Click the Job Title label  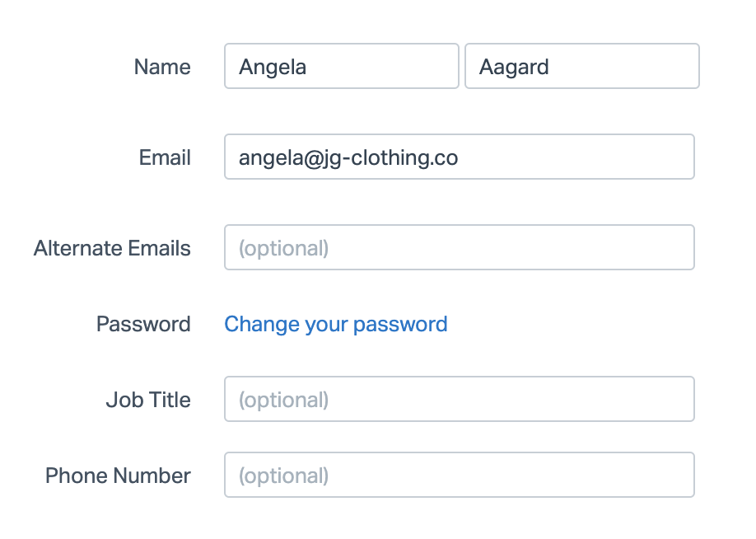pyautogui.click(x=148, y=400)
